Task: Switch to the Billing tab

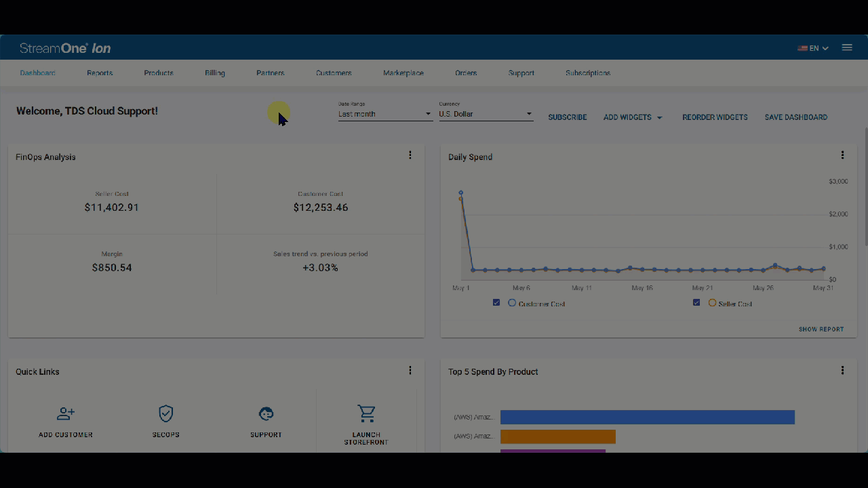Action: tap(215, 73)
